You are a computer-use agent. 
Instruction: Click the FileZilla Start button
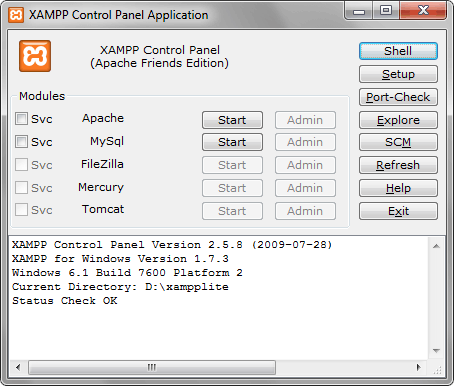[x=232, y=165]
